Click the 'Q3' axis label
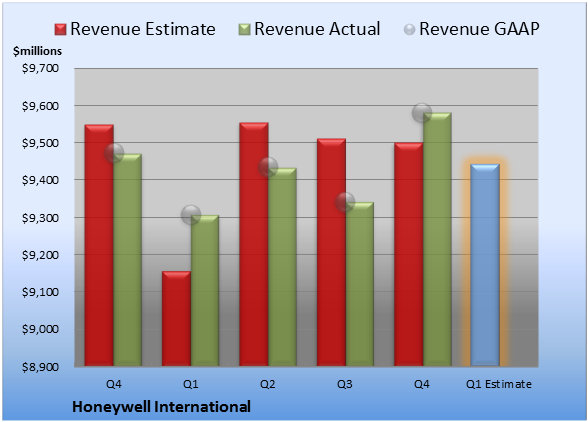 pos(345,384)
